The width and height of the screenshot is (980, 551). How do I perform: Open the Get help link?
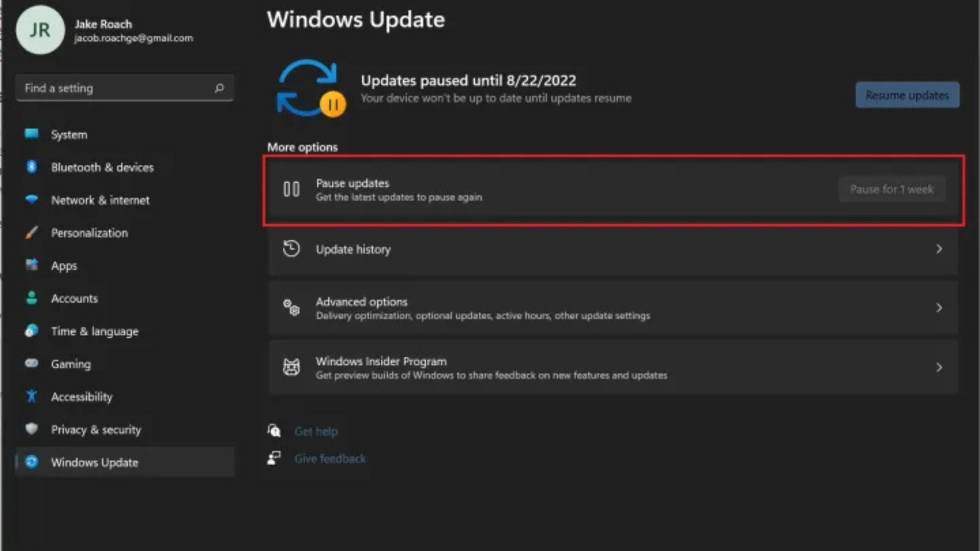[x=316, y=431]
